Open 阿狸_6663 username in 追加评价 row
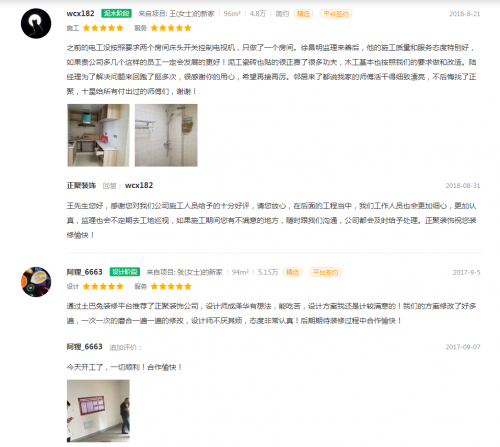Screen dimensions: 500x447 [84, 347]
